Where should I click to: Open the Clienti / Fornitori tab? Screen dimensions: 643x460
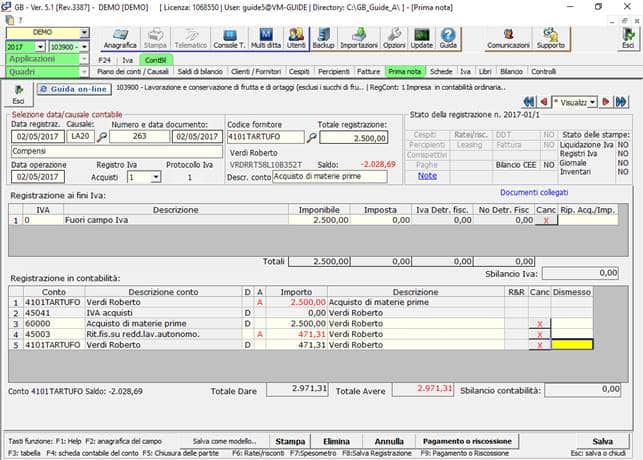(x=256, y=72)
